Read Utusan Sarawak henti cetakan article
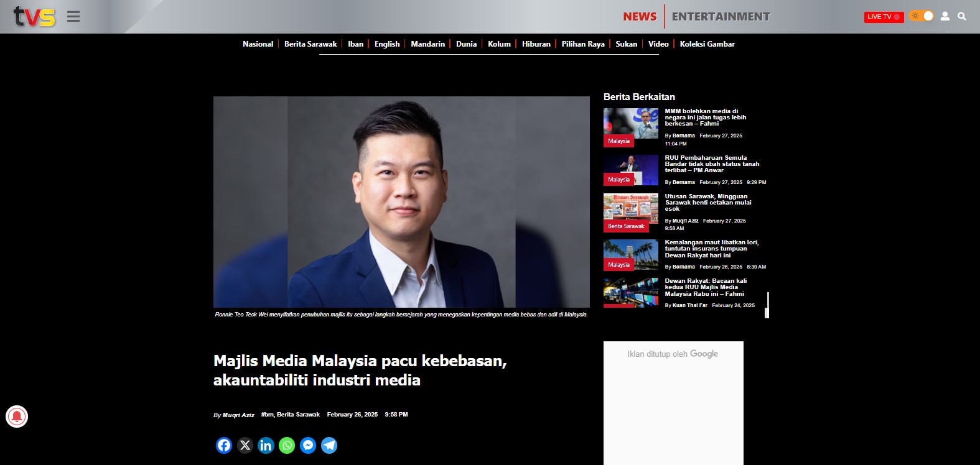 [708, 203]
